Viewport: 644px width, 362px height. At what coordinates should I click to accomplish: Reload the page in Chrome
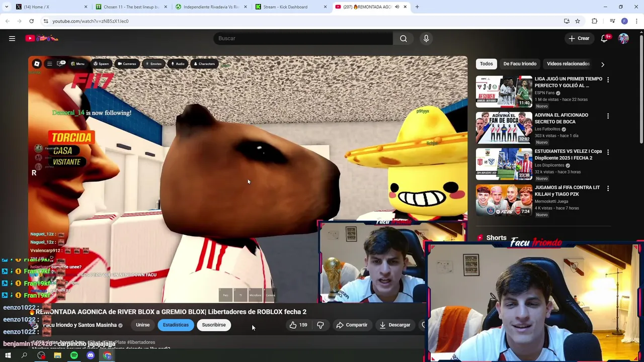point(31,21)
